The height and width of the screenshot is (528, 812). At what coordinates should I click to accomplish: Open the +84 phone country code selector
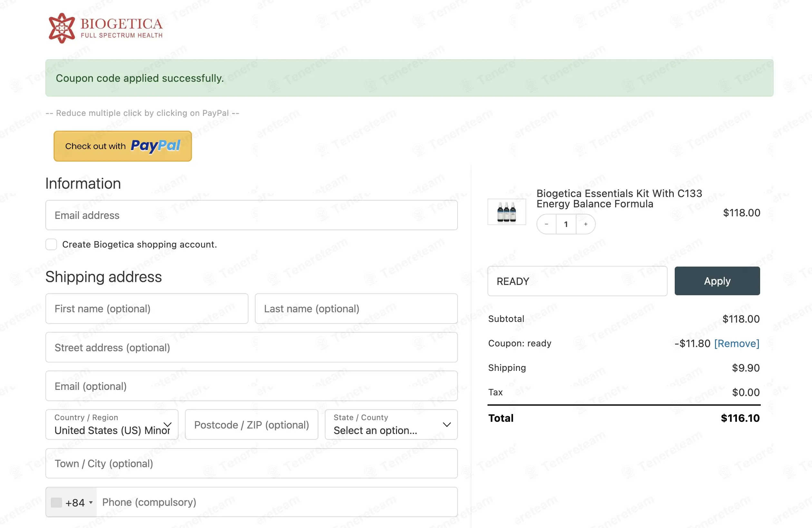71,502
